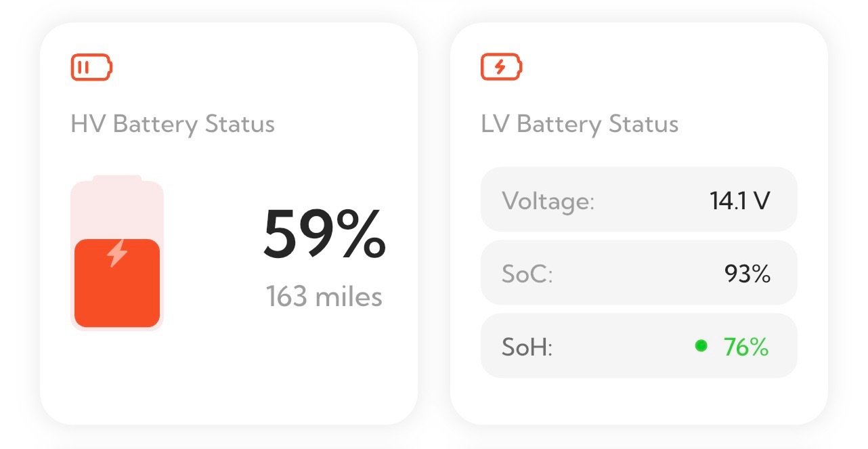Click the blank area below 163 miles in the HV card
This screenshot has height=449, width=868.
324,366
